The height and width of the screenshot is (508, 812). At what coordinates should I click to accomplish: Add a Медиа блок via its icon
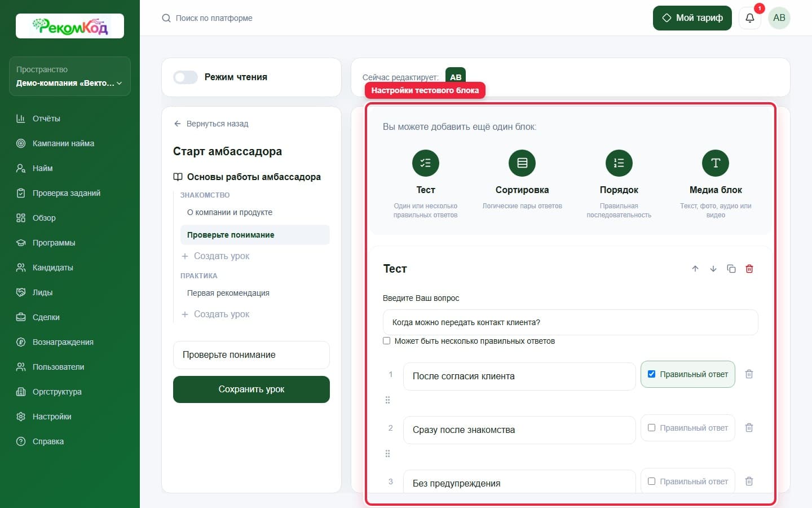pos(716,163)
